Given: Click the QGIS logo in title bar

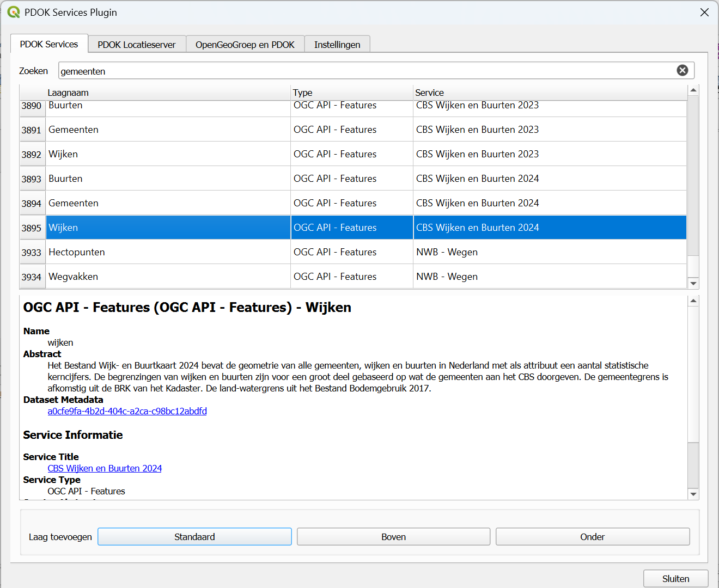Looking at the screenshot, I should coord(14,12).
